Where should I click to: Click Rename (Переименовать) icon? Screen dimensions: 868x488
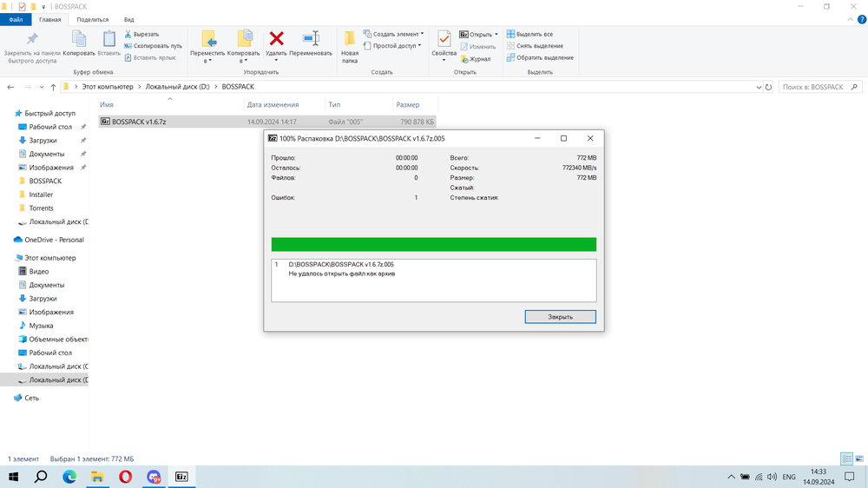click(x=311, y=39)
